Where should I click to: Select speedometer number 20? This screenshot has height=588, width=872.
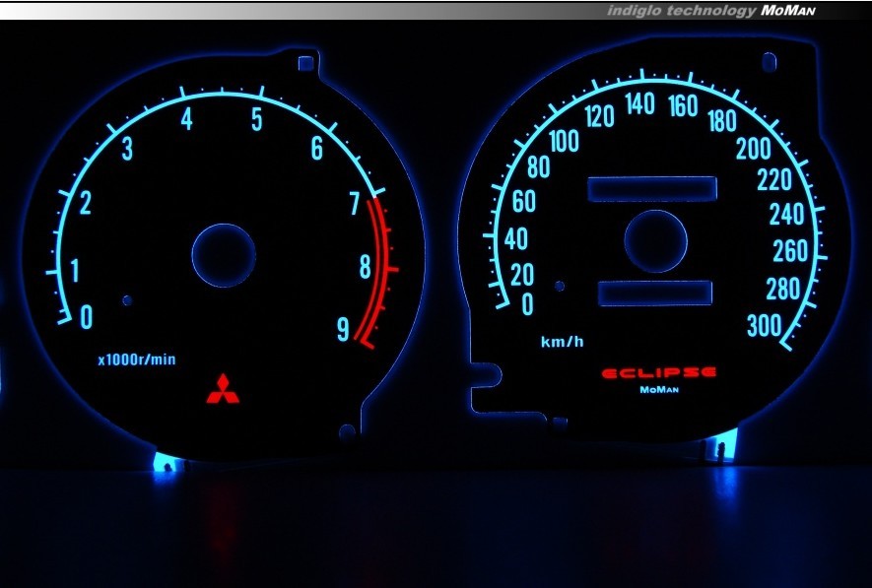pos(522,275)
